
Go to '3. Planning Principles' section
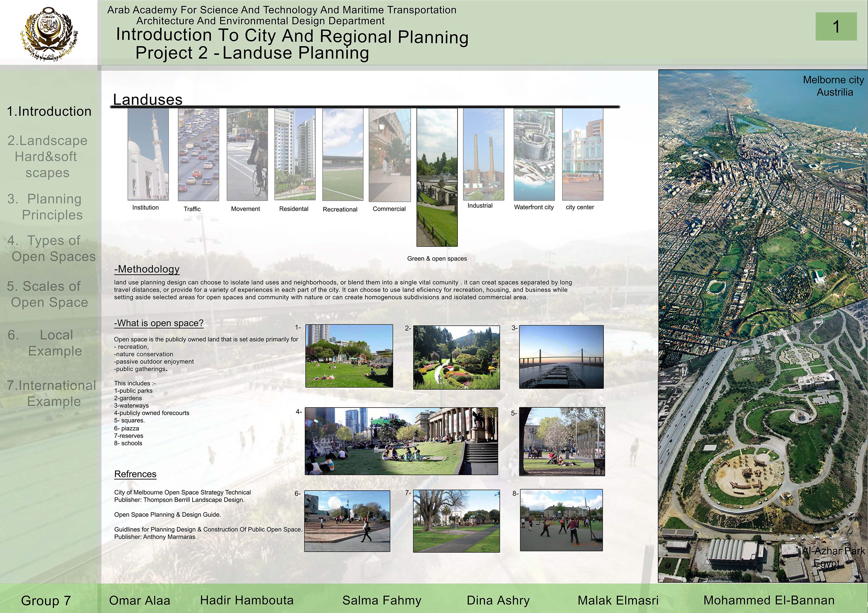[45, 207]
